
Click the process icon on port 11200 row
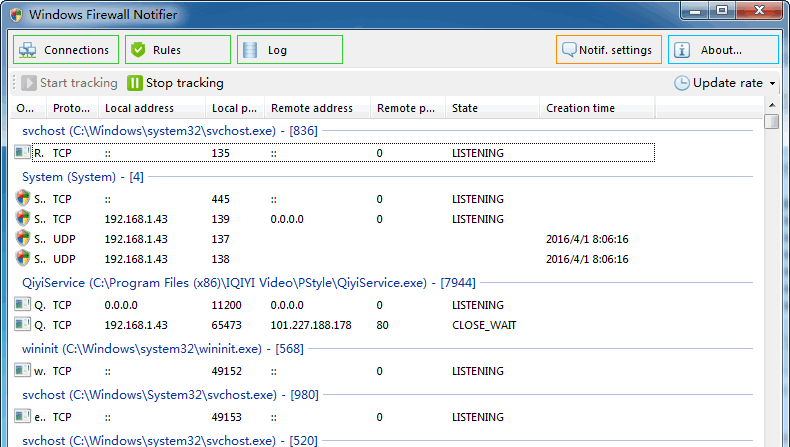22,304
